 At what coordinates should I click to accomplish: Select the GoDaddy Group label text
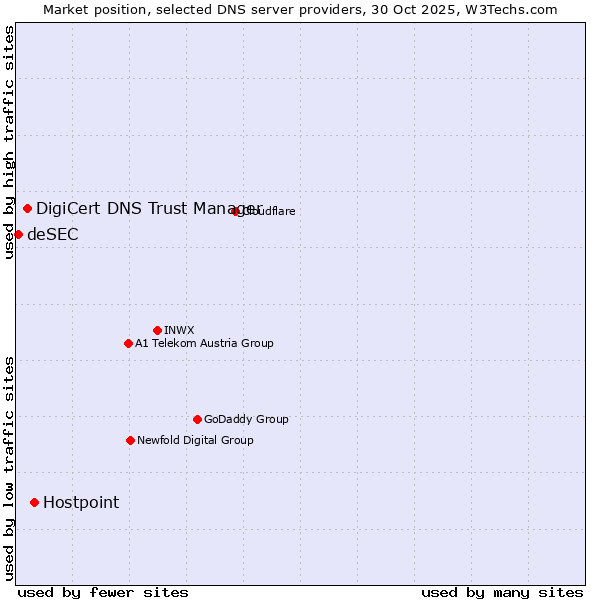click(246, 419)
